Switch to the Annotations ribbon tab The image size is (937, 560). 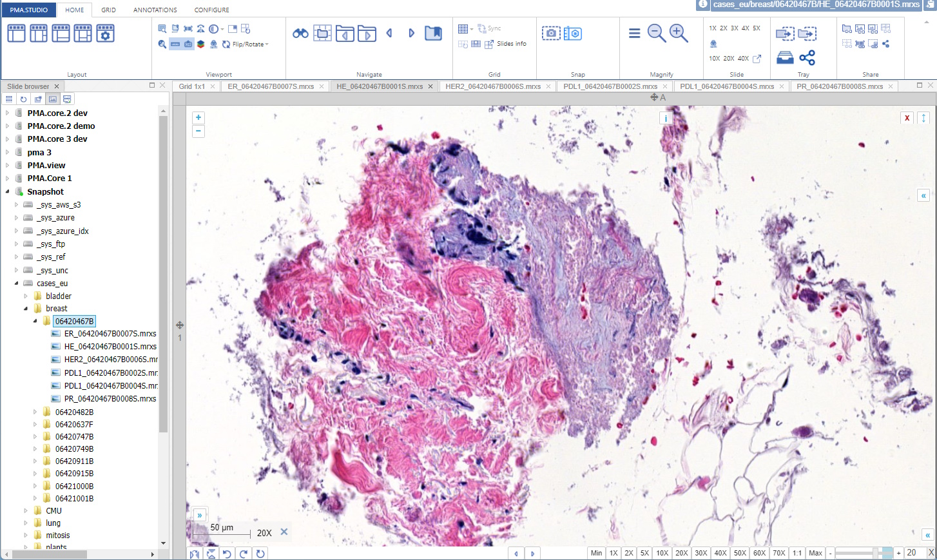coord(155,10)
